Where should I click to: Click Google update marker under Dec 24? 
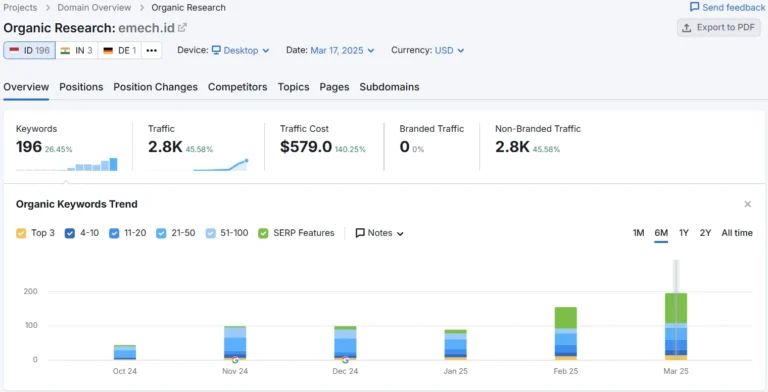tap(345, 360)
